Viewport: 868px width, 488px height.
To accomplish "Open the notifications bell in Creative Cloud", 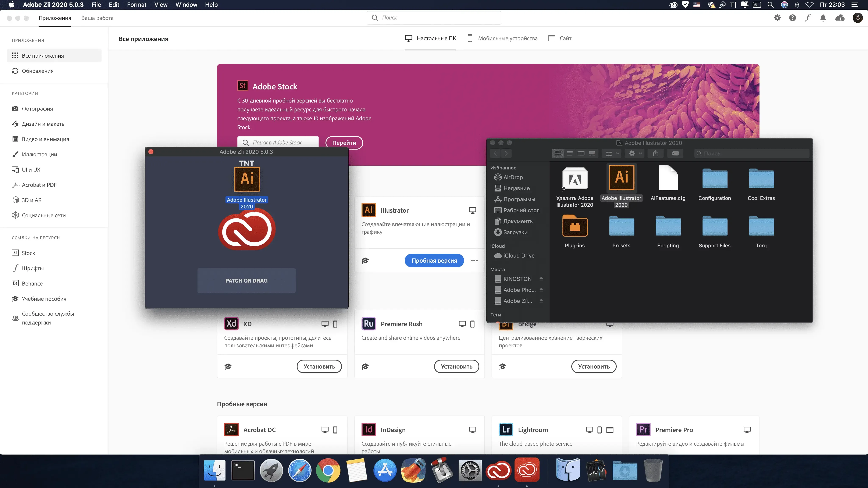I will click(823, 18).
